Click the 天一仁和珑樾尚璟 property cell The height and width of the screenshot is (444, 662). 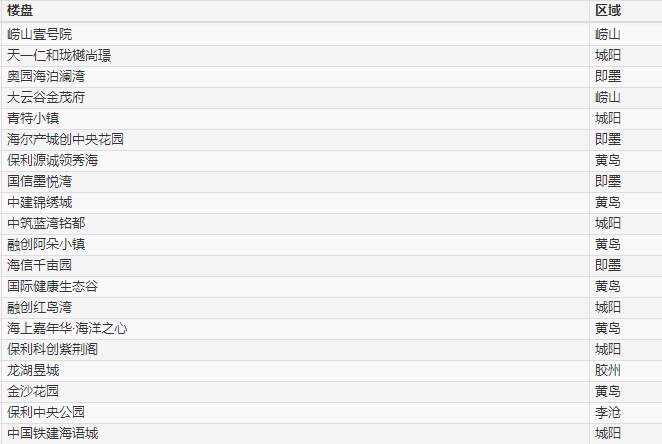click(x=59, y=55)
